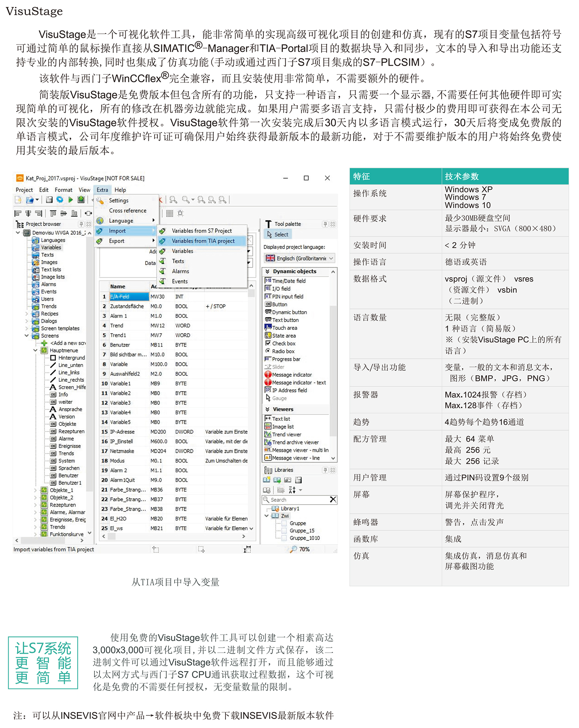Open the Project menu
Screen dimensions: 579x728
coord(24,190)
